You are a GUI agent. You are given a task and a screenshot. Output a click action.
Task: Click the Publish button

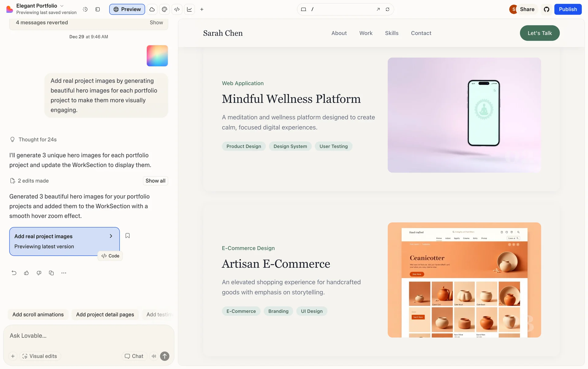(x=568, y=9)
